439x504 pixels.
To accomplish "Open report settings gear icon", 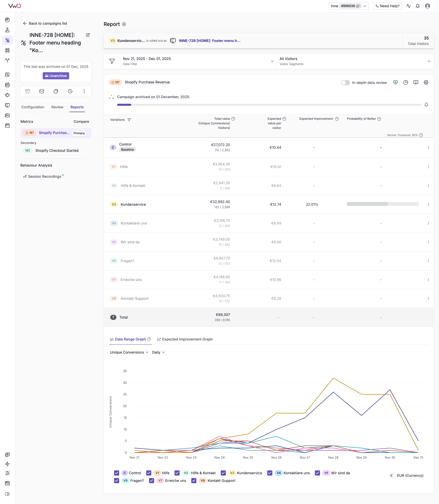I will (x=426, y=82).
